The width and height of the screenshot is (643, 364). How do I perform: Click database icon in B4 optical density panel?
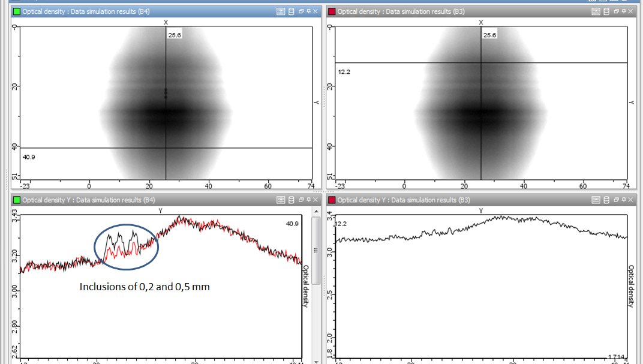292,11
